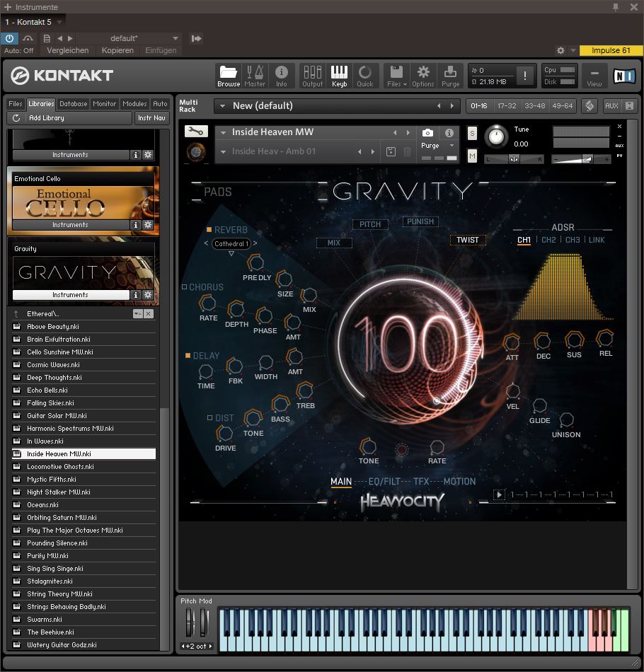Select Oceans.nki in the file list

coord(84,505)
